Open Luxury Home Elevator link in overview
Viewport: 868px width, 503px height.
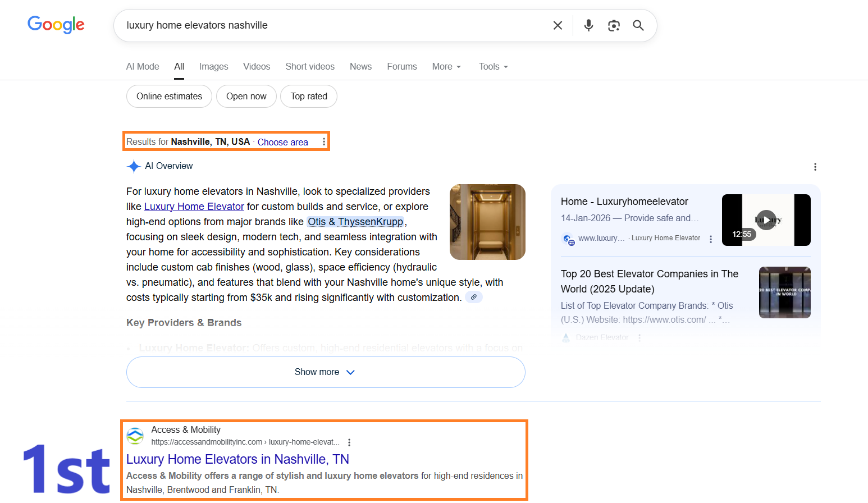pyautogui.click(x=194, y=207)
